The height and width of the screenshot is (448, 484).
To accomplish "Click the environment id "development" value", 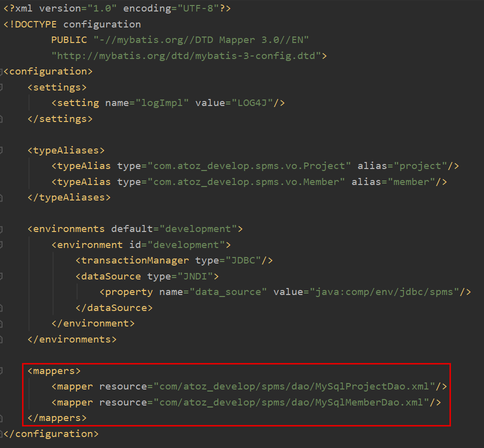I will click(x=186, y=245).
